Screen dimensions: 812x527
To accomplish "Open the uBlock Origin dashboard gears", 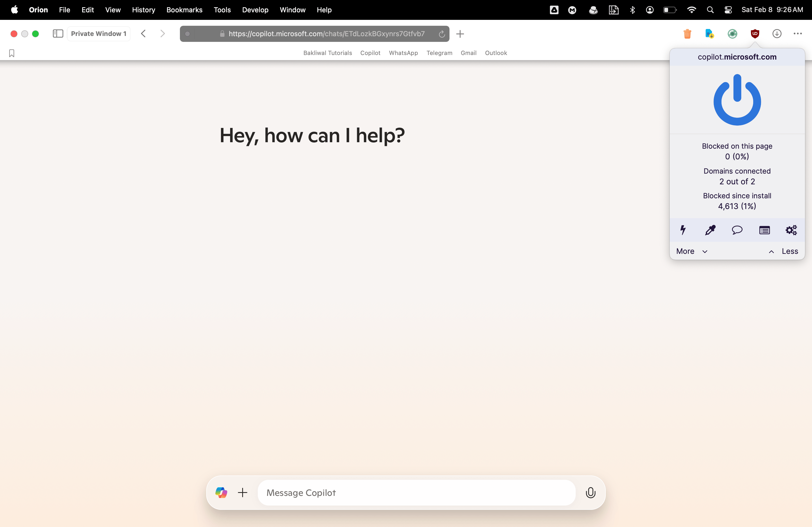I will [791, 230].
